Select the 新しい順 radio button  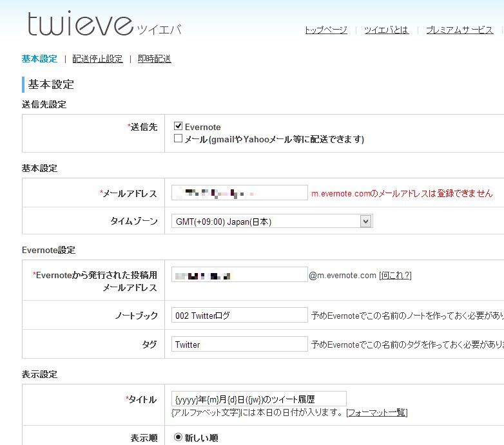pos(178,437)
